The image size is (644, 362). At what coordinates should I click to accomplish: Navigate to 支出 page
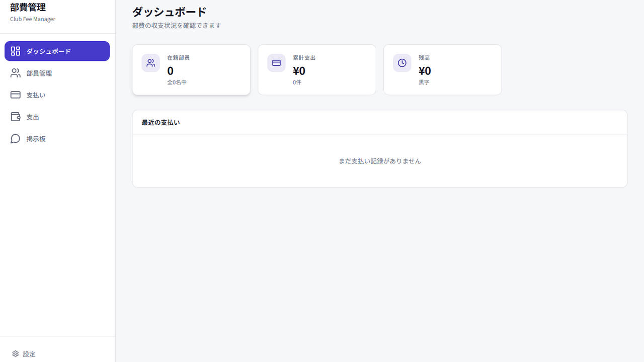click(57, 117)
